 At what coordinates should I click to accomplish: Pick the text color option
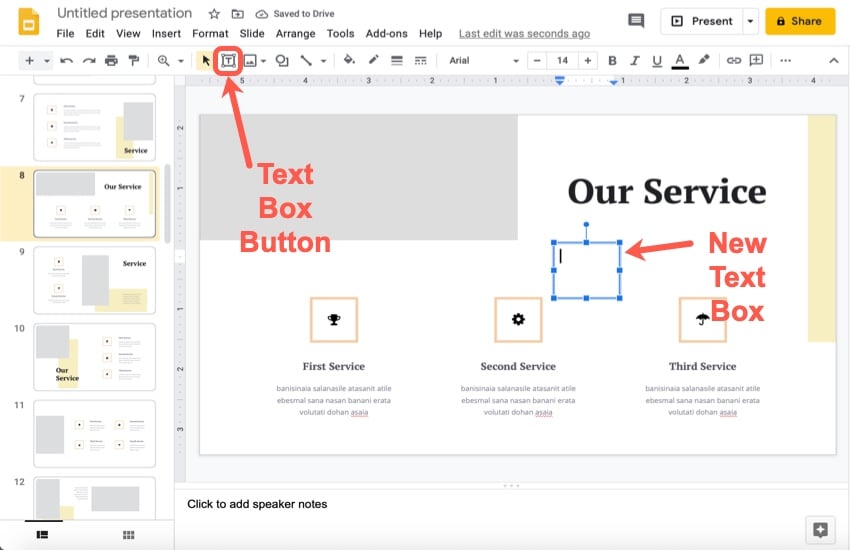pos(680,61)
